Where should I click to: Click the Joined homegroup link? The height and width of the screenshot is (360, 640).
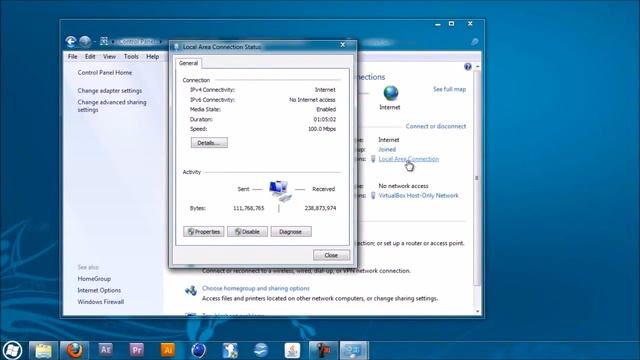coord(387,149)
